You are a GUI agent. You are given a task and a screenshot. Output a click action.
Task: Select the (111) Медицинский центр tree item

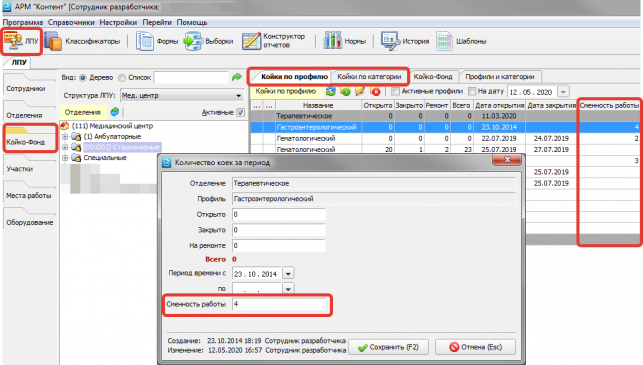tap(112, 126)
